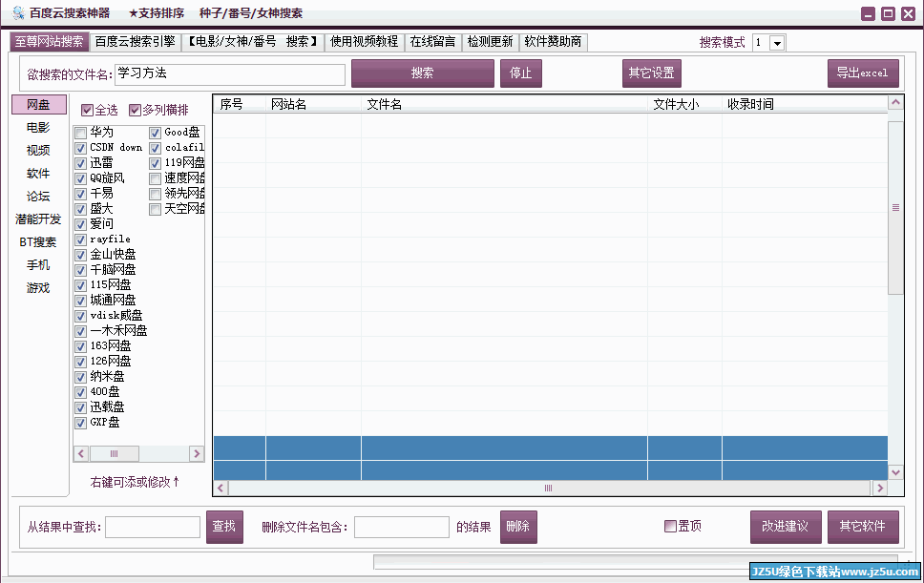Start the search with the 搜索 button
Screen dimensions: 924x583
coord(423,73)
